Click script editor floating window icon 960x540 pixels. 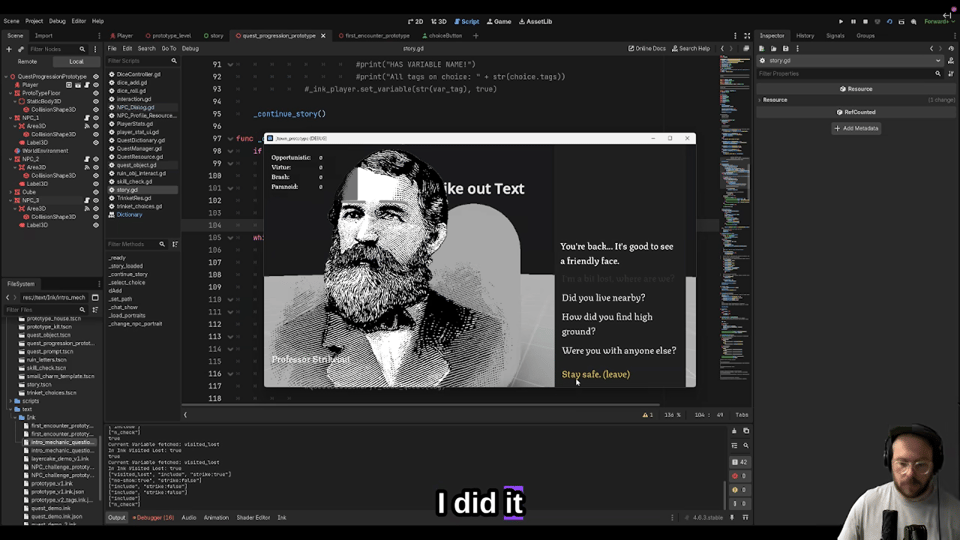746,48
